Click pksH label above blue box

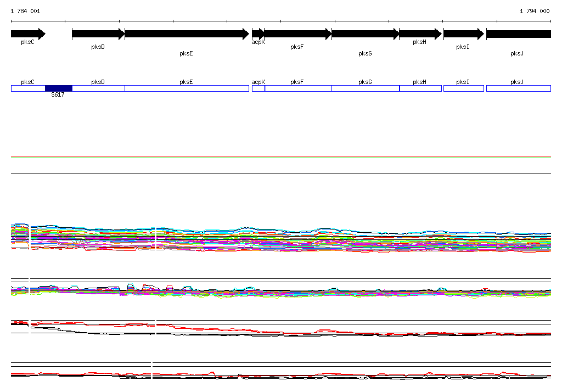pyautogui.click(x=419, y=82)
